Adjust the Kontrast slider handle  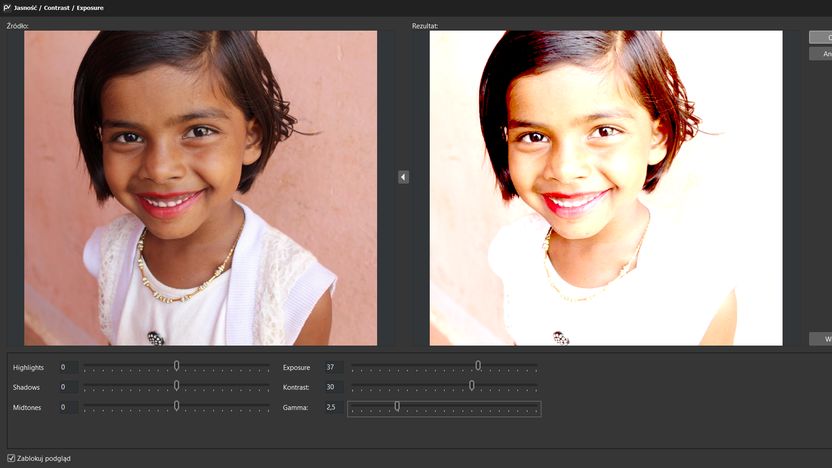click(x=472, y=386)
